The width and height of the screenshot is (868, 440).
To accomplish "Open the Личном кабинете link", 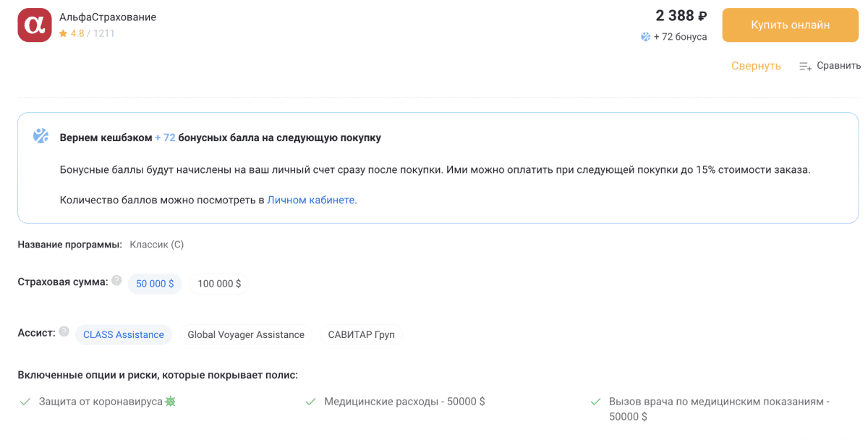I will click(311, 200).
